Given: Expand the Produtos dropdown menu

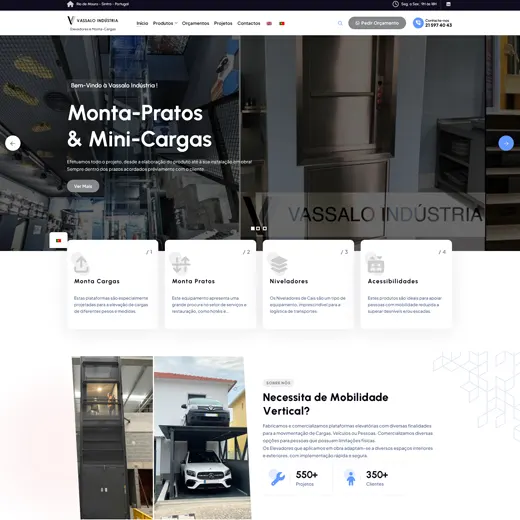Looking at the screenshot, I should point(165,23).
